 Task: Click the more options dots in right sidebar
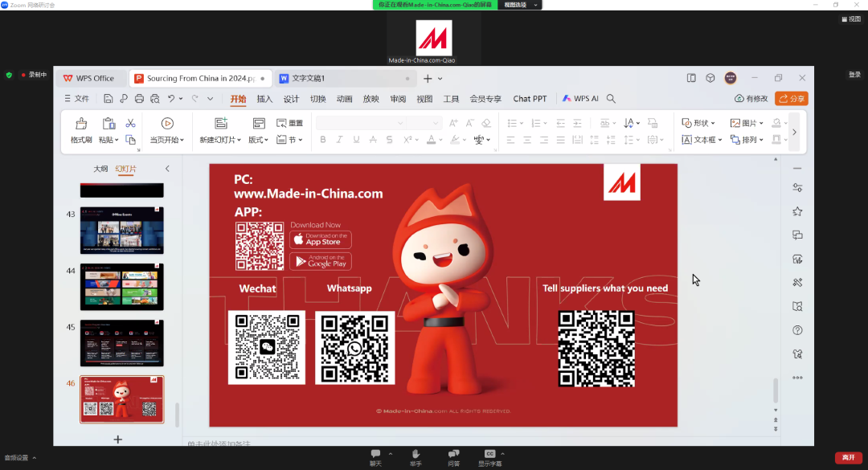(797, 378)
